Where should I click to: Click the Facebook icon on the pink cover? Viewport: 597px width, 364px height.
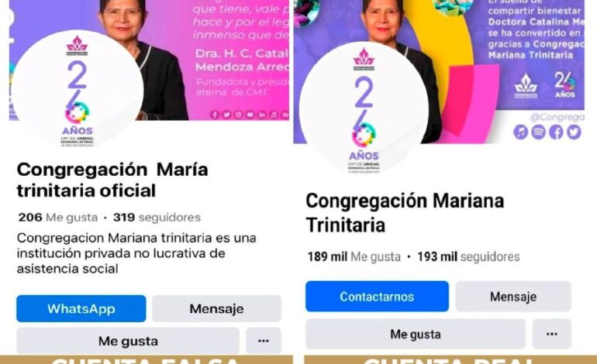tap(215, 115)
